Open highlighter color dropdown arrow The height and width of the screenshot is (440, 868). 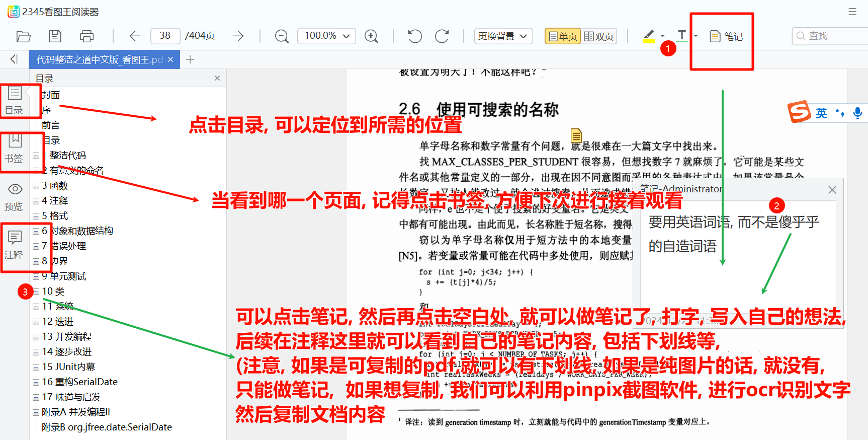(662, 36)
